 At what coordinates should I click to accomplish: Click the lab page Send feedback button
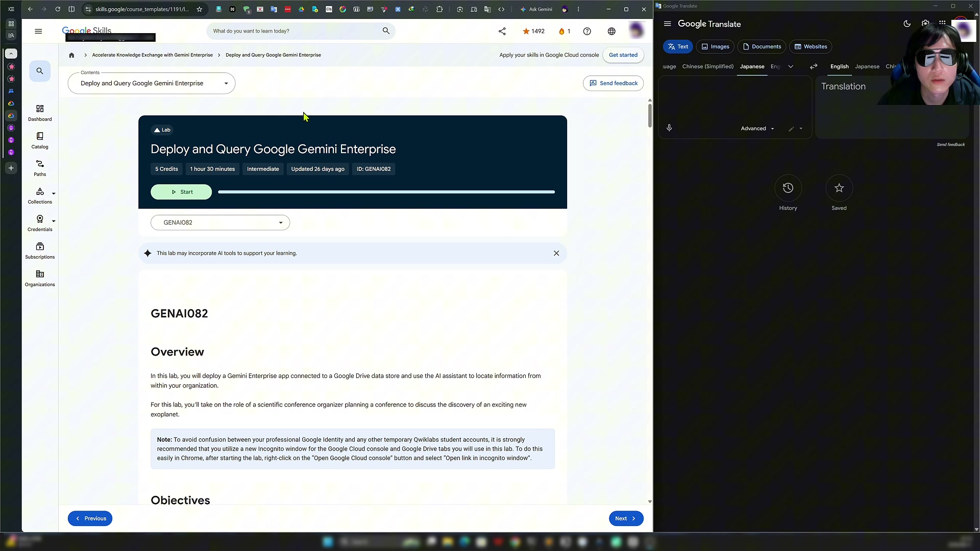[613, 83]
